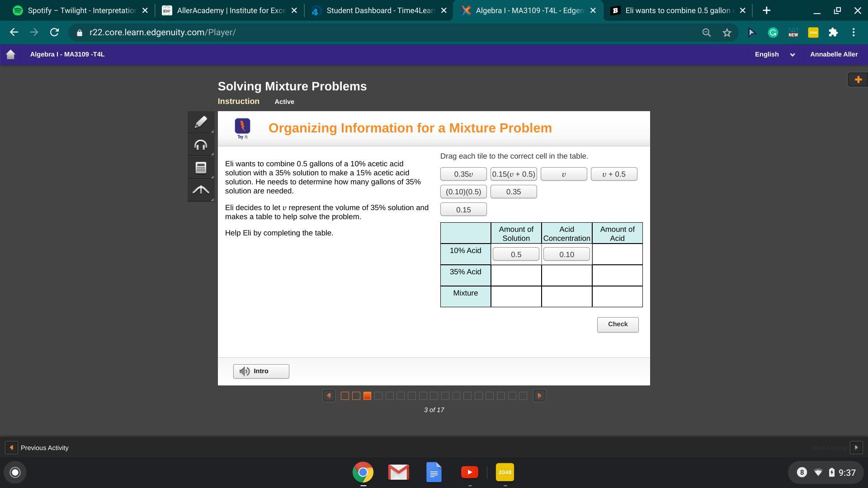Select the pencil highlighter tool

(201, 122)
